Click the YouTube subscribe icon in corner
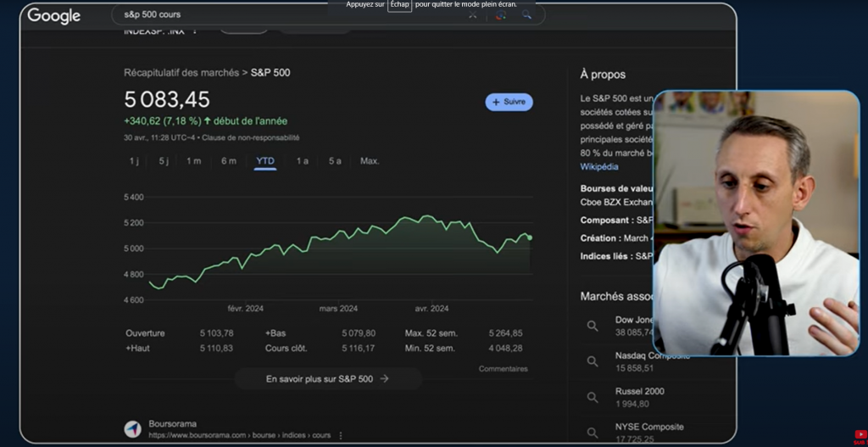Viewport: 868px width, 447px height. click(x=860, y=434)
